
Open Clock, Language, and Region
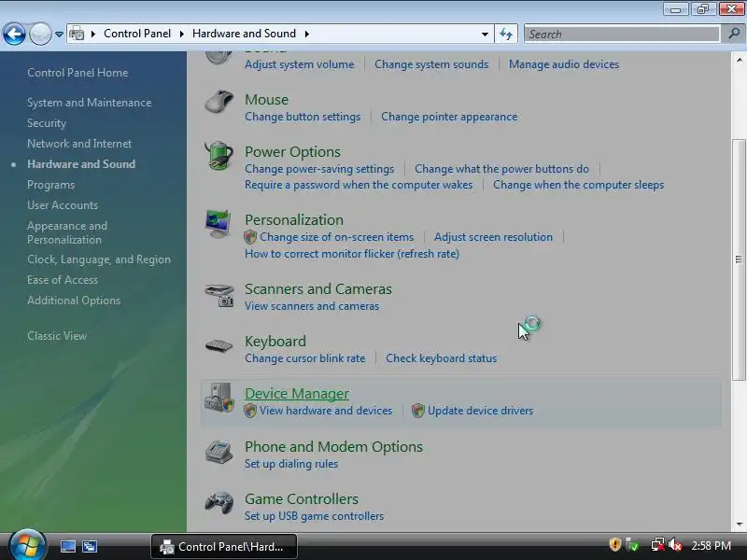(x=99, y=259)
